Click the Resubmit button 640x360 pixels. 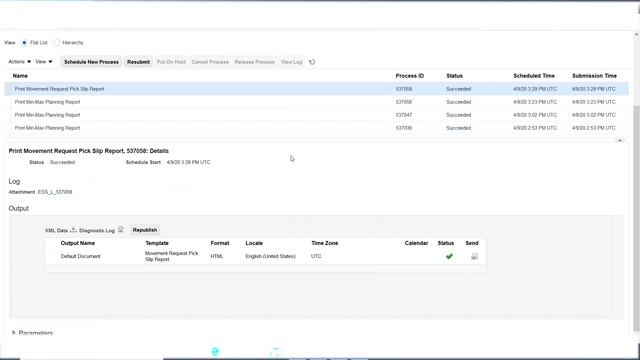pos(138,62)
